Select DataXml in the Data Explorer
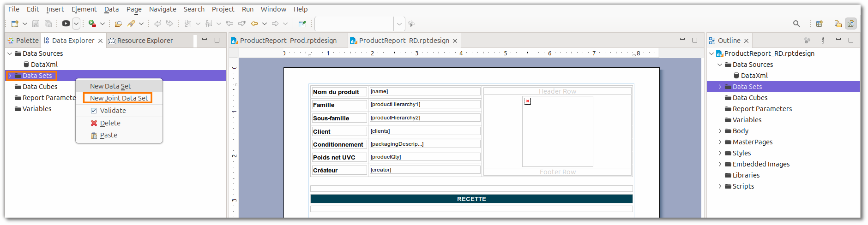 tap(44, 65)
